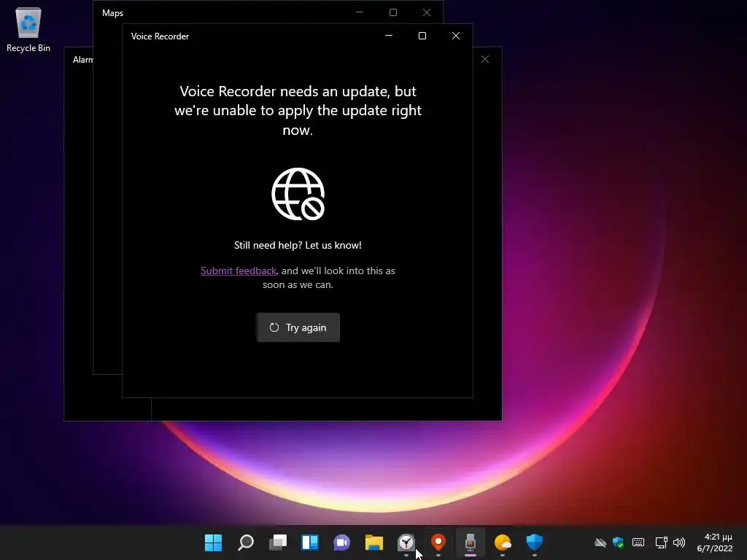The image size is (747, 560).
Task: Select Voice Recorder microphone taskbar icon
Action: point(471,542)
